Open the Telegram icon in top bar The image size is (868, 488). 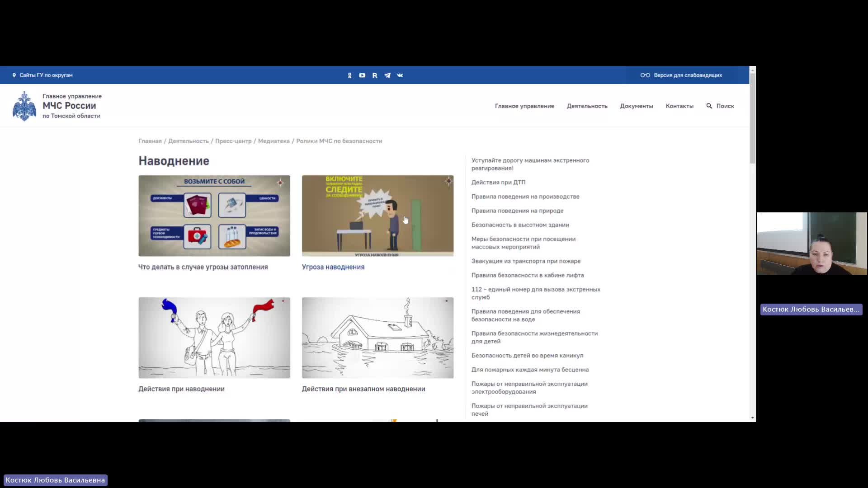tap(387, 75)
